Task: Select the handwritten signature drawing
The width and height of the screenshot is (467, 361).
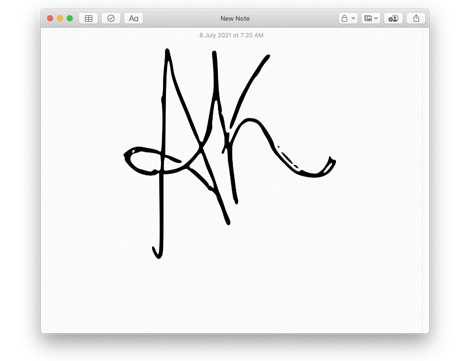Action: pos(229,153)
